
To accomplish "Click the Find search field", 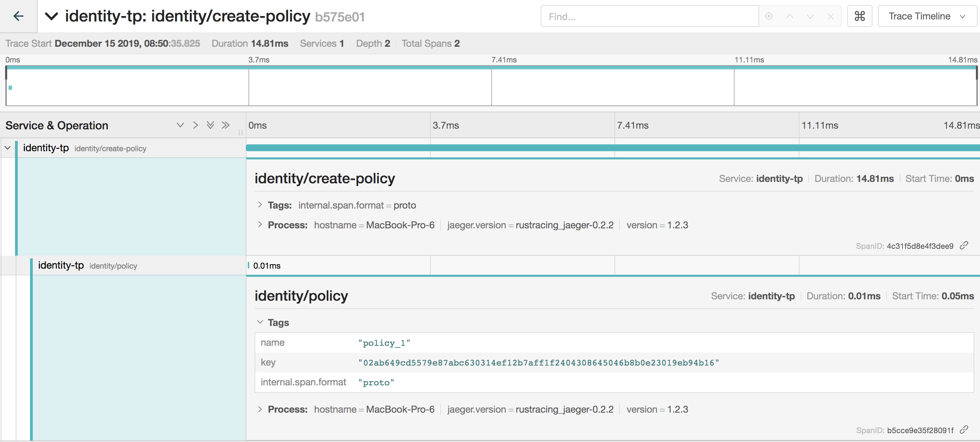I will pos(649,16).
